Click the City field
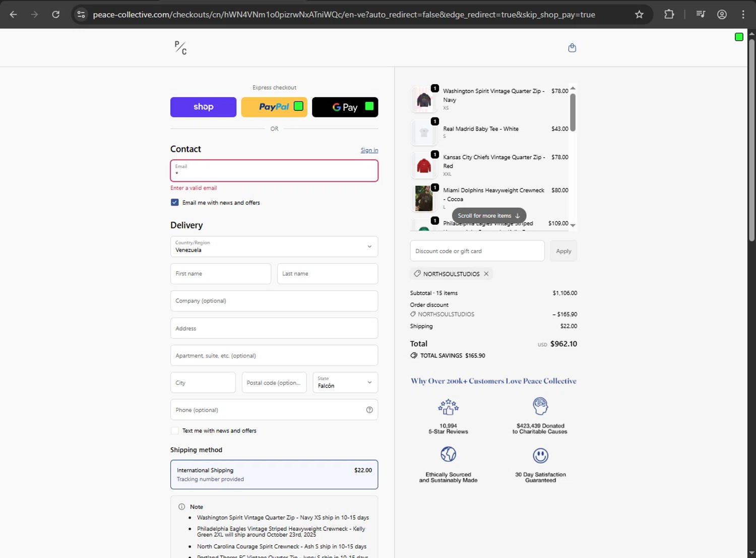Image resolution: width=756 pixels, height=558 pixels. click(203, 383)
